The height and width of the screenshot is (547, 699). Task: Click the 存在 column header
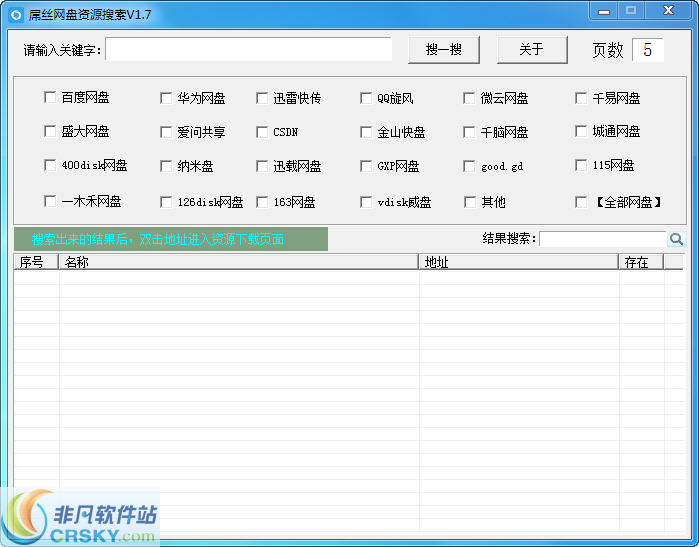tap(641, 262)
